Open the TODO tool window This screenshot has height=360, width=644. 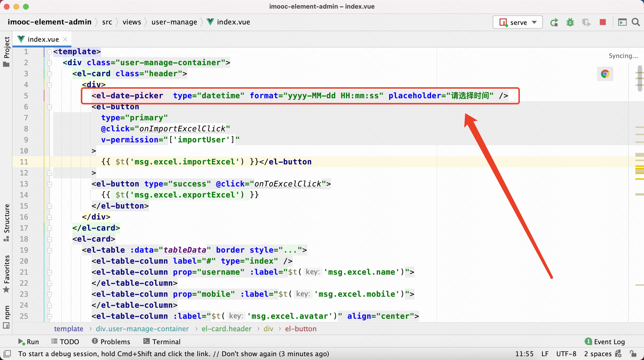tap(65, 342)
